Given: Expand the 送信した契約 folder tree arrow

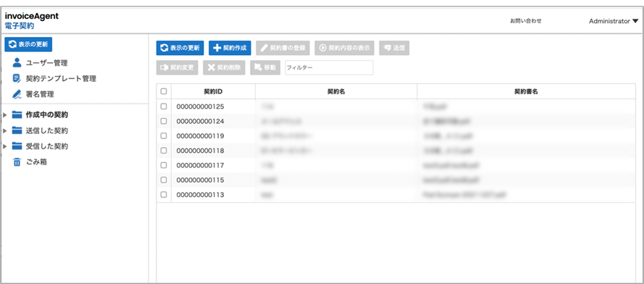Looking at the screenshot, I should point(5,130).
